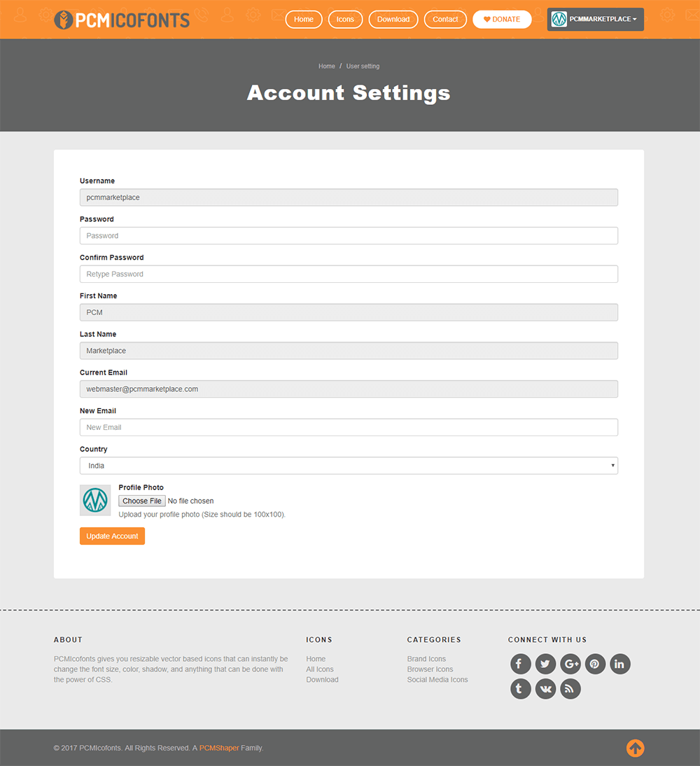Open the LinkedIn social link
The image size is (700, 766).
(620, 664)
